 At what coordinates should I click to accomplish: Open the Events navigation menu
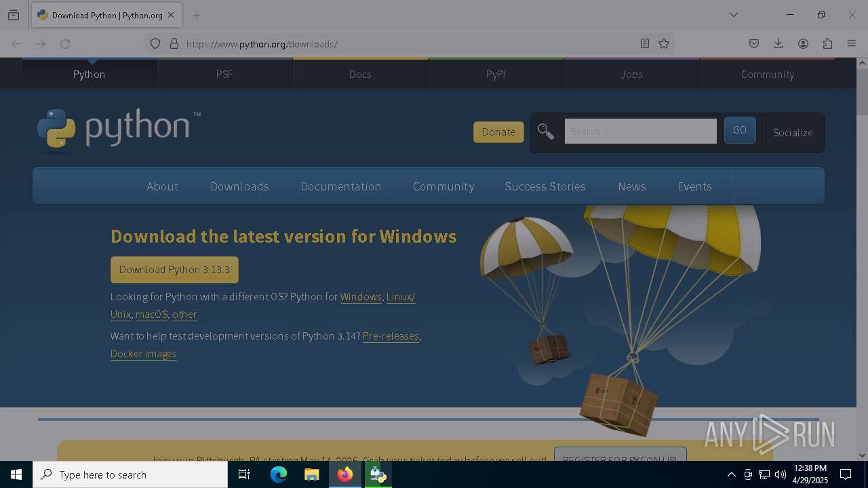coord(694,186)
